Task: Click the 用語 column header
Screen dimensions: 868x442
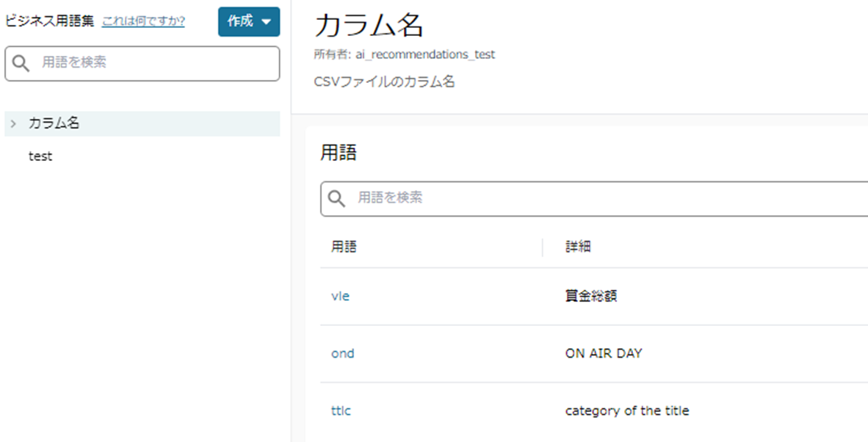Action: coord(344,247)
